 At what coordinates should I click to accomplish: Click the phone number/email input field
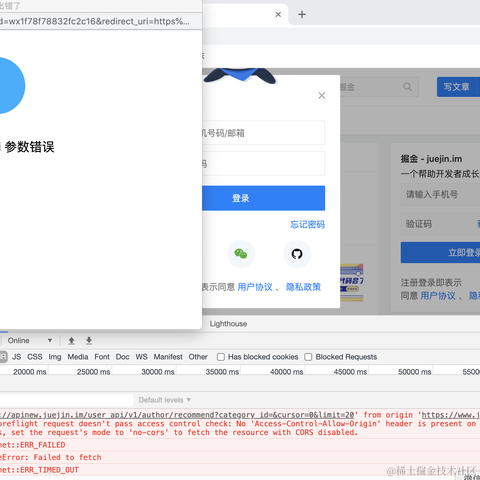(263, 133)
